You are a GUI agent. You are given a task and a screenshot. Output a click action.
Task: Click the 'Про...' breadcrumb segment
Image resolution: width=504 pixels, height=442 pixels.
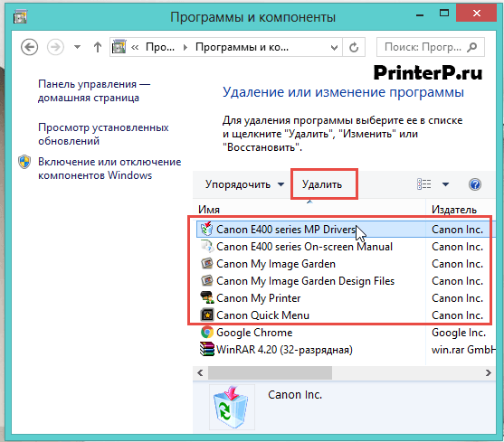160,47
